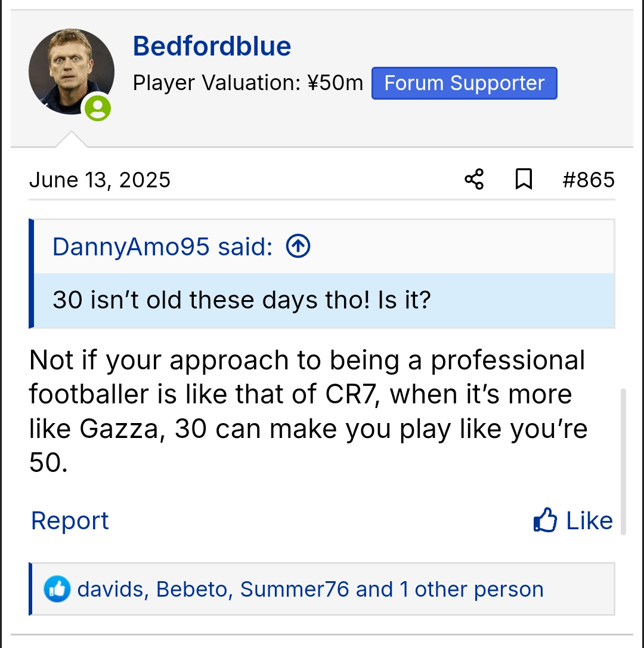Bookmark this post with the bookmark icon
Image resolution: width=644 pixels, height=648 pixels.
click(524, 179)
